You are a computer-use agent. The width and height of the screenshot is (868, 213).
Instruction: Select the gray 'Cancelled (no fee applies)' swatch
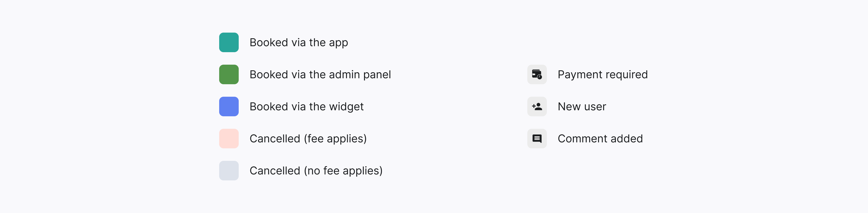click(229, 170)
